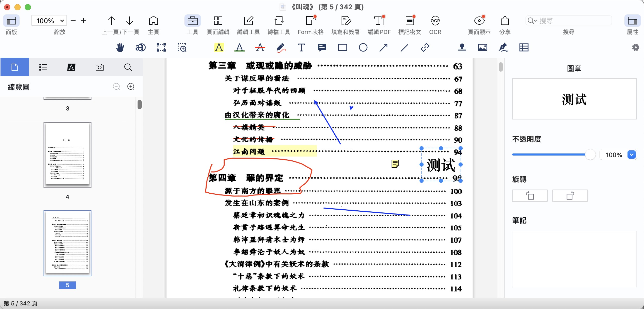Expand the search options magnifier dropdown
Screen dimensions: 644x309
532,21
